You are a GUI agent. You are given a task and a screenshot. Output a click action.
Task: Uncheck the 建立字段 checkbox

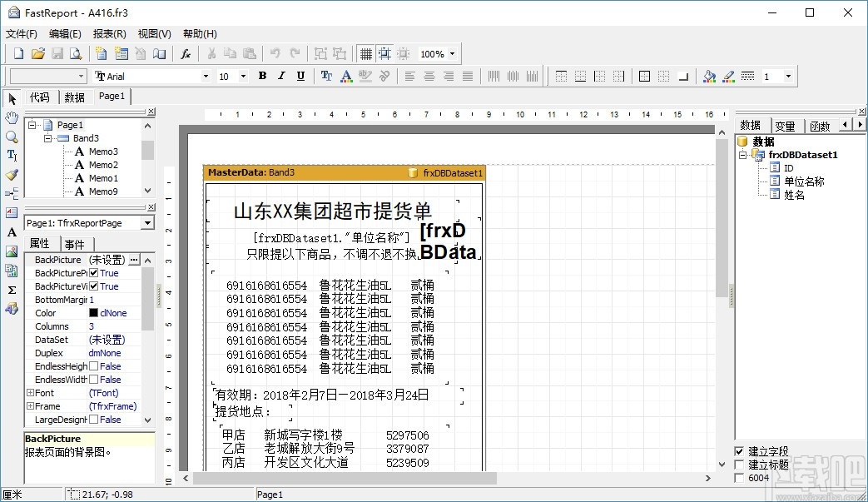click(x=740, y=451)
